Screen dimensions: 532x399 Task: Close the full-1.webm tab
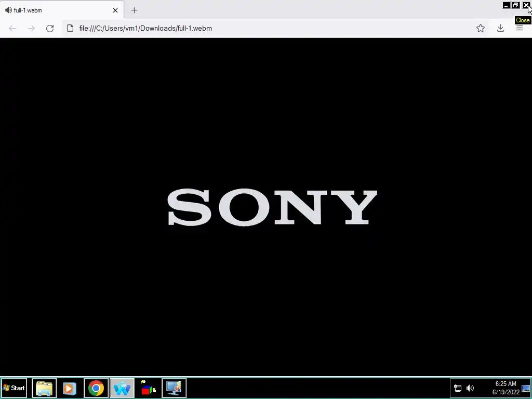click(115, 10)
